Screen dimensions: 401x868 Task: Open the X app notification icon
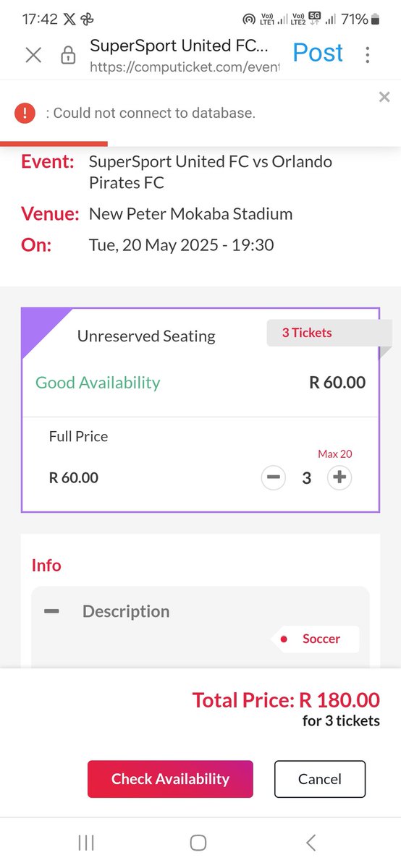coord(70,20)
